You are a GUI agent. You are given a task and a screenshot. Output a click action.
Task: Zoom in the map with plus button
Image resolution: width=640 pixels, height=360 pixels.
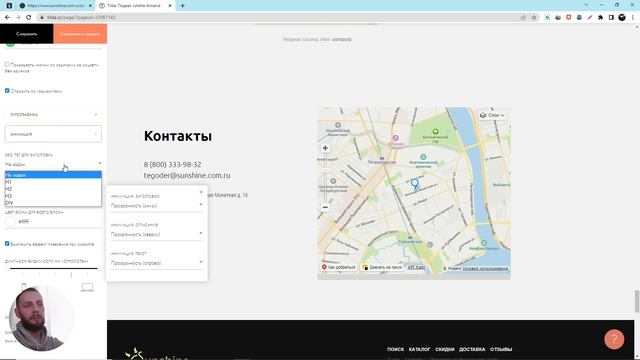click(x=325, y=148)
